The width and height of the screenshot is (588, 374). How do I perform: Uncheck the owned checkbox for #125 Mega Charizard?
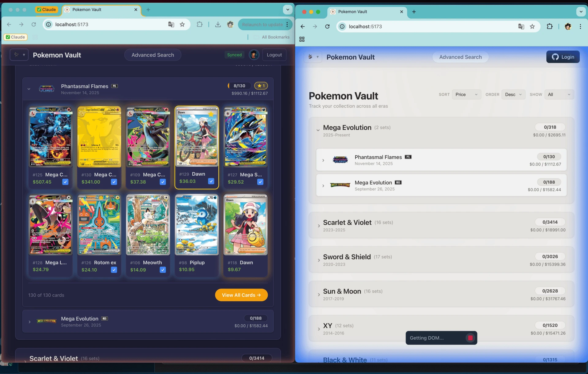click(65, 182)
